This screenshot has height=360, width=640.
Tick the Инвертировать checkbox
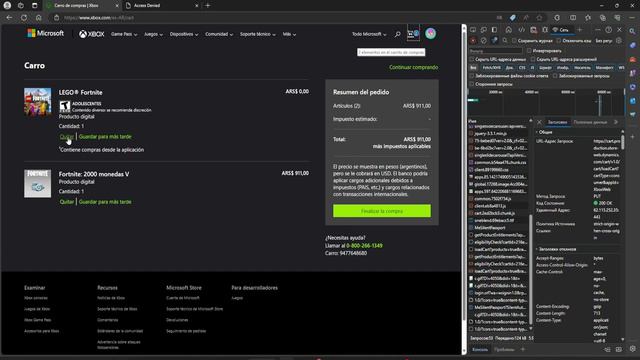[x=529, y=51]
